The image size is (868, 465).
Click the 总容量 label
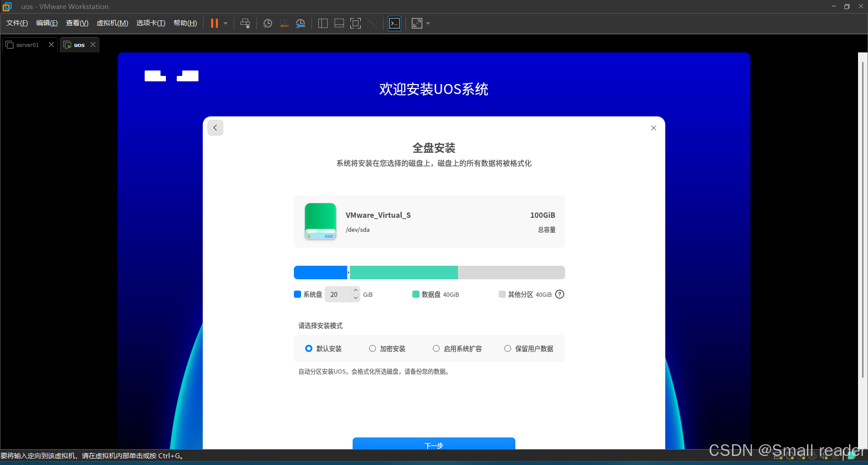(547, 230)
